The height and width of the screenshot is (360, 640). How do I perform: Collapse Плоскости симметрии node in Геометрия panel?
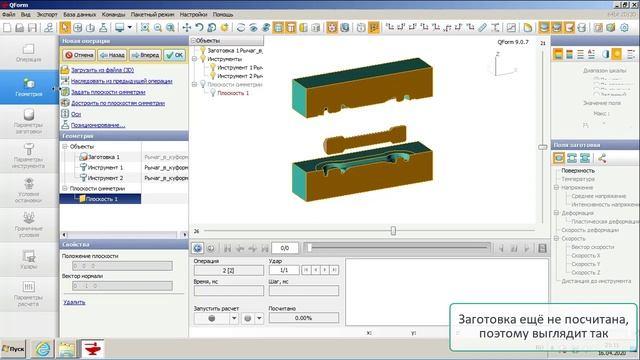point(65,188)
